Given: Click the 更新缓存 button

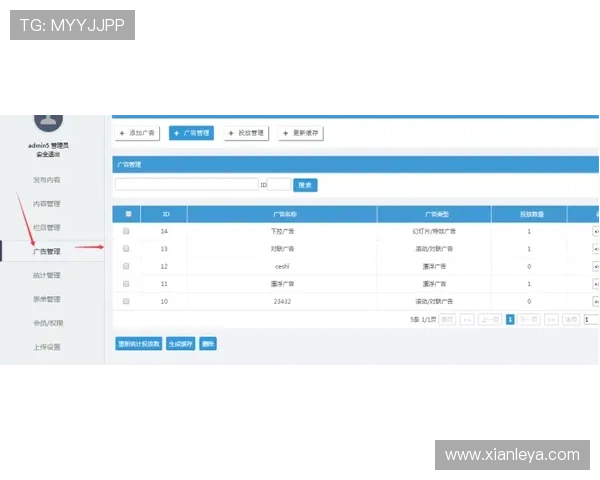Looking at the screenshot, I should coord(301,133).
